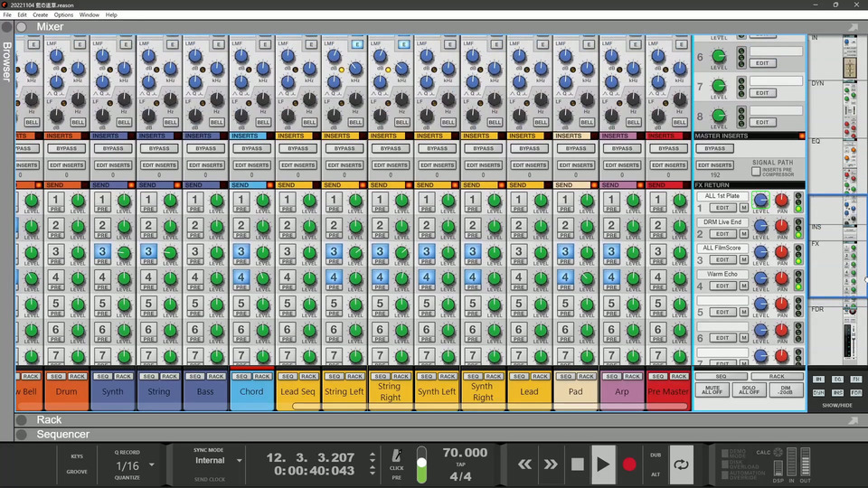
Task: Toggle the Loop button in transport
Action: click(x=681, y=465)
